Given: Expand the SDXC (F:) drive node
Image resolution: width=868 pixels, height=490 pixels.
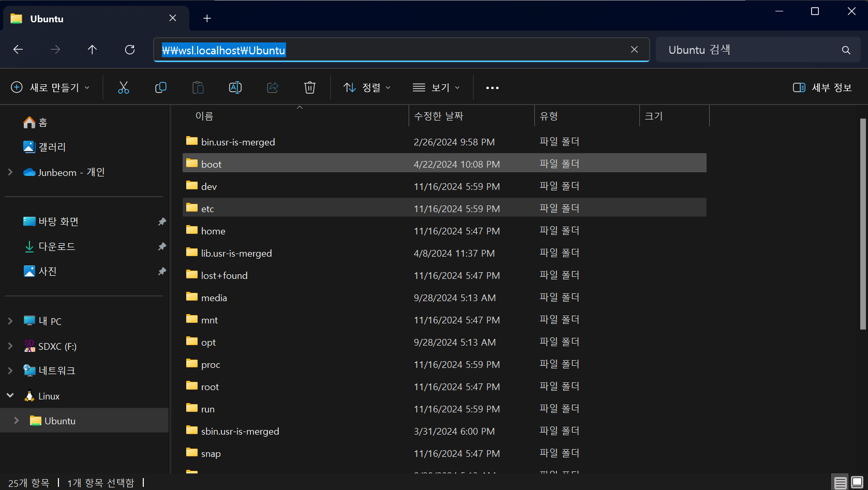Looking at the screenshot, I should coord(10,346).
